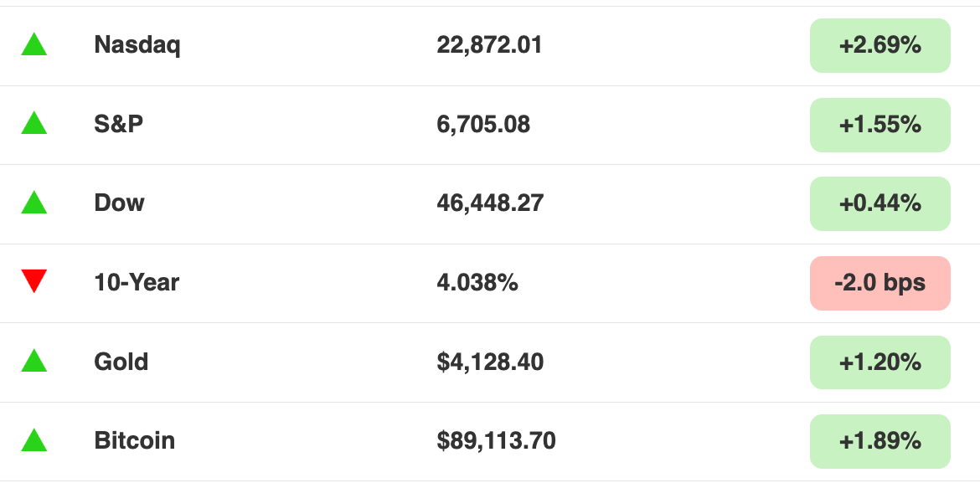Select the Dow row label
This screenshot has height=483, width=980.
coord(120,203)
